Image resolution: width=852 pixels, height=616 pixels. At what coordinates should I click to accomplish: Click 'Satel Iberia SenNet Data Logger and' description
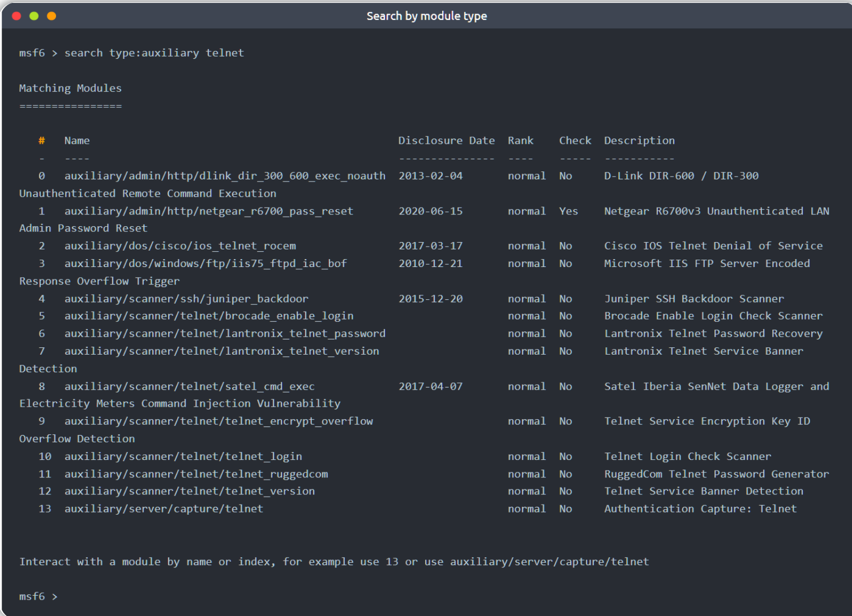click(x=716, y=386)
